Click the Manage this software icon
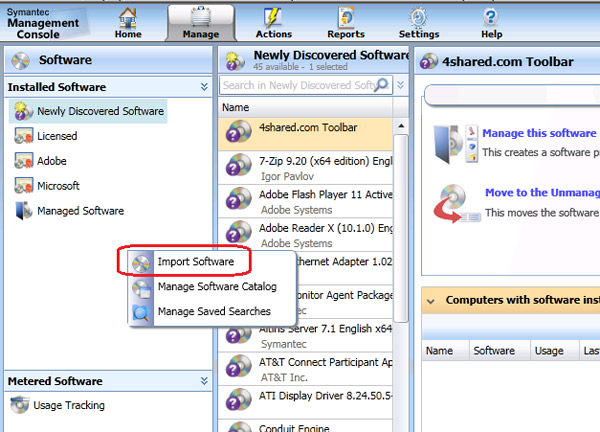Screen dimensions: 600x432 click(x=455, y=143)
